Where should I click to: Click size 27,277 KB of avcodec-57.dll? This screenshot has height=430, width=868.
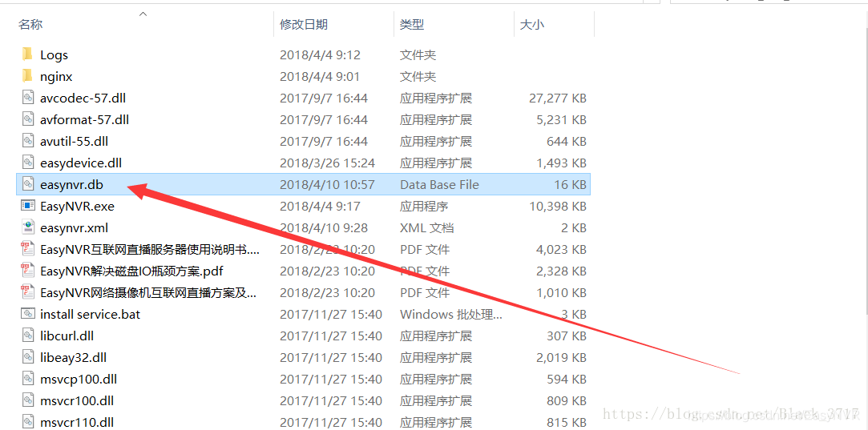[558, 98]
